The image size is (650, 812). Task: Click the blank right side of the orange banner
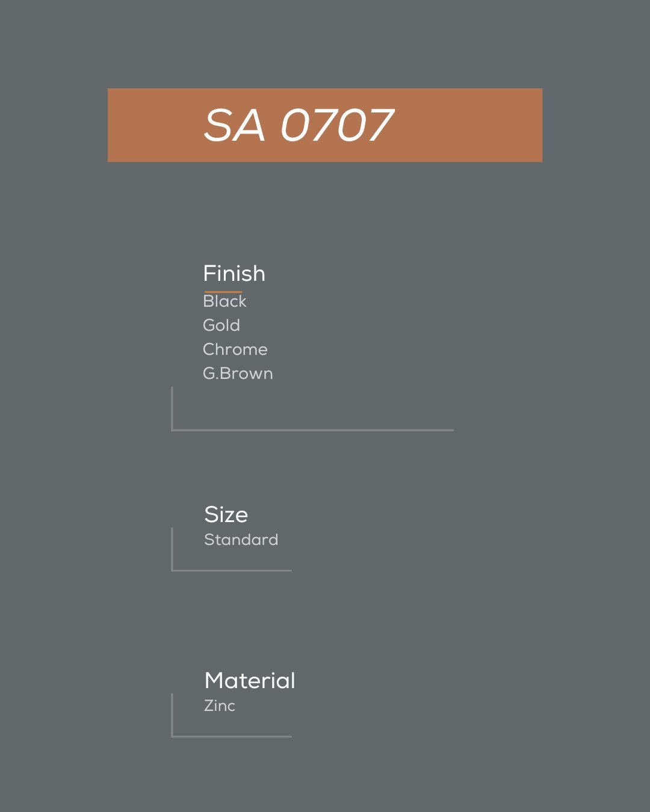point(475,126)
